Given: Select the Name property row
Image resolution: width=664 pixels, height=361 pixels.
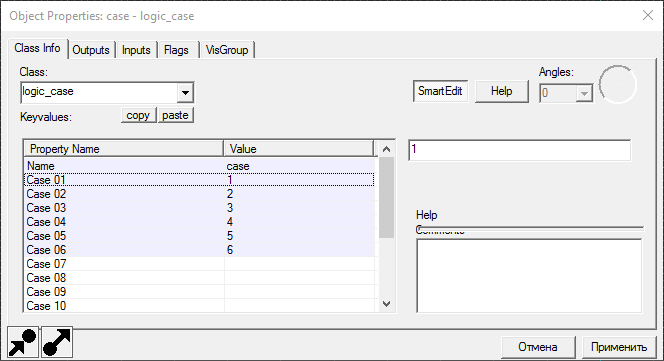Looking at the screenshot, I should click(199, 166).
